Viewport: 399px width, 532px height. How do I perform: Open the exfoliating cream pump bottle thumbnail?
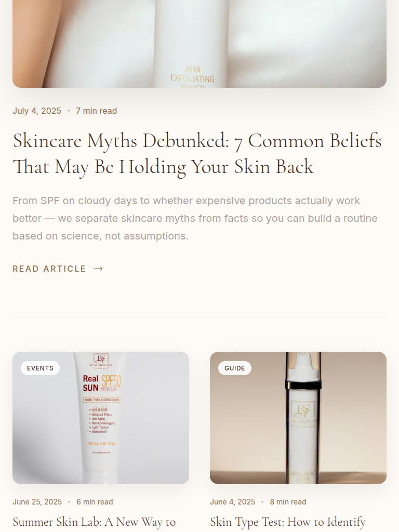click(298, 418)
